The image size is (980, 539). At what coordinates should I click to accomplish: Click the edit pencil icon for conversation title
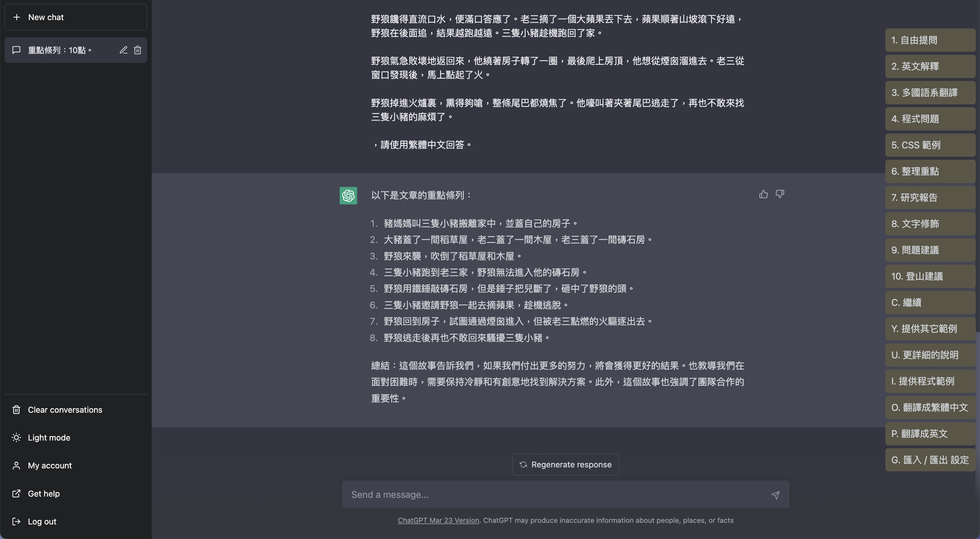[123, 50]
